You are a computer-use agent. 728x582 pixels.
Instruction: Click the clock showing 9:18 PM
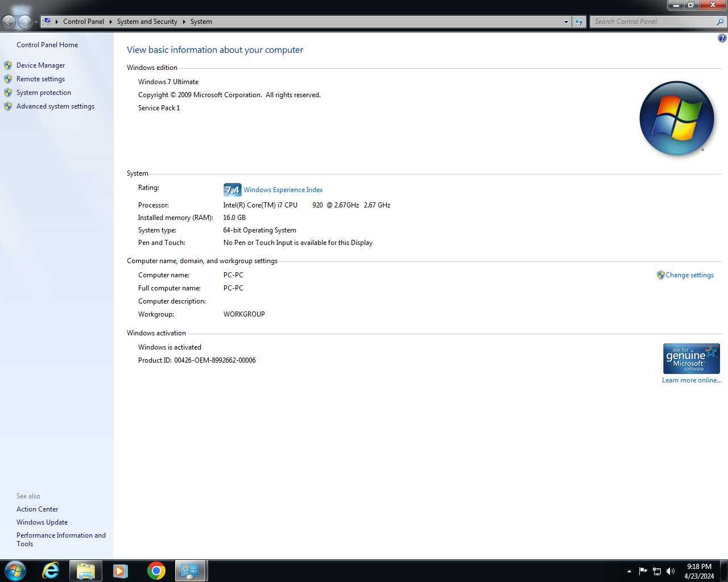[699, 571]
